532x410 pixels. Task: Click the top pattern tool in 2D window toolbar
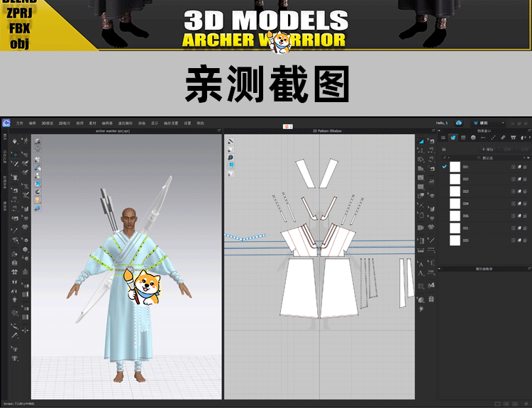point(231,141)
